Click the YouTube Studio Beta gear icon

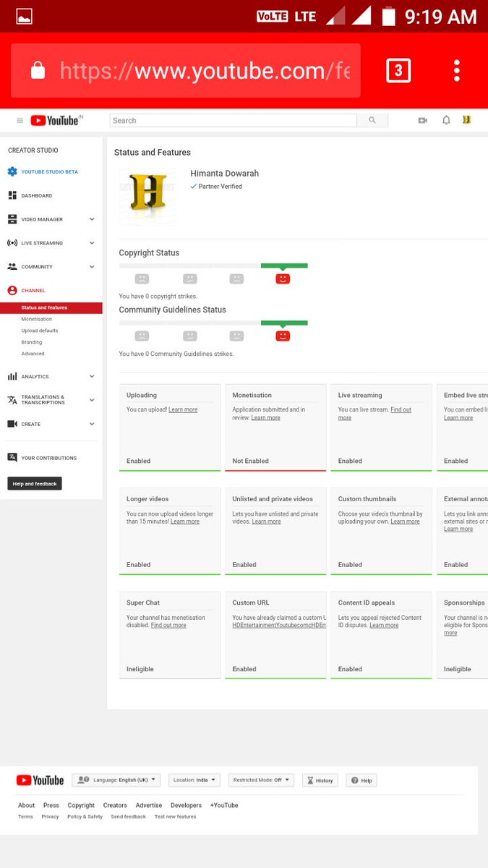tap(12, 171)
